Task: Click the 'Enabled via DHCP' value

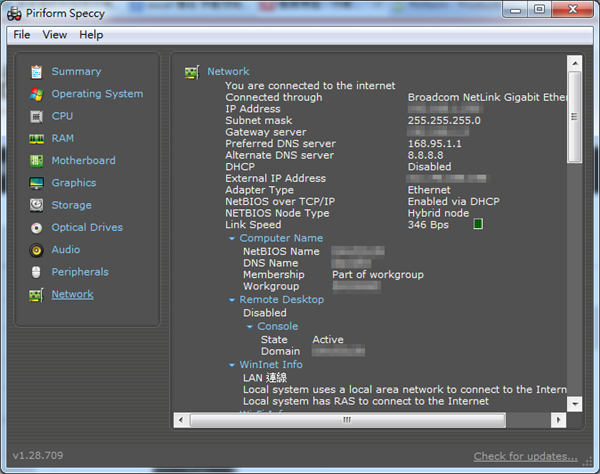Action: point(453,202)
